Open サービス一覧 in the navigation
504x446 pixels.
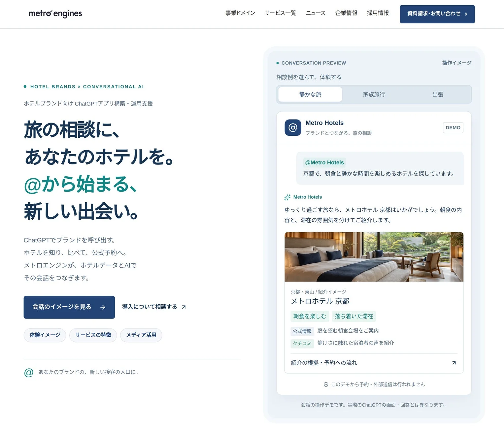tap(280, 13)
